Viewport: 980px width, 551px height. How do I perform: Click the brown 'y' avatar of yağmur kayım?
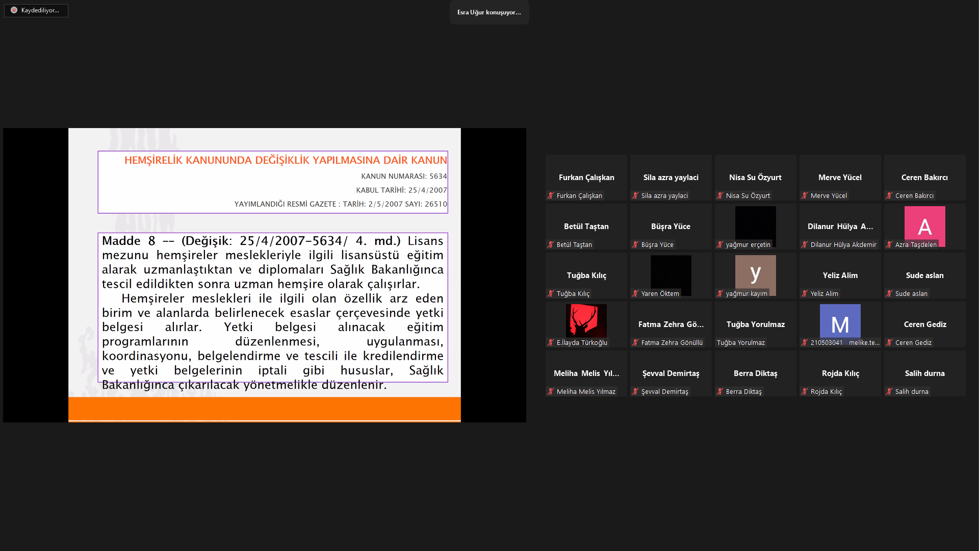pos(755,273)
